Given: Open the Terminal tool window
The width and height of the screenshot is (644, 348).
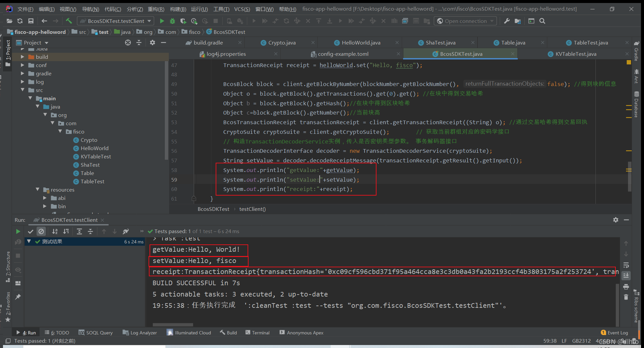Looking at the screenshot, I should pos(258,332).
